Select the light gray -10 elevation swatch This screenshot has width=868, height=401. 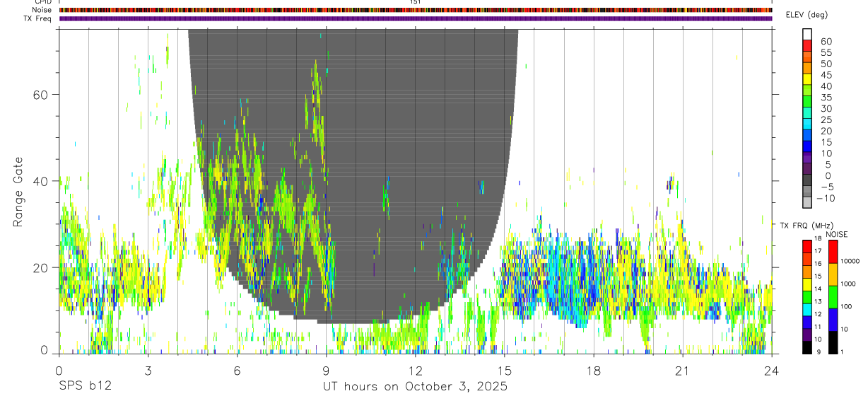click(807, 203)
